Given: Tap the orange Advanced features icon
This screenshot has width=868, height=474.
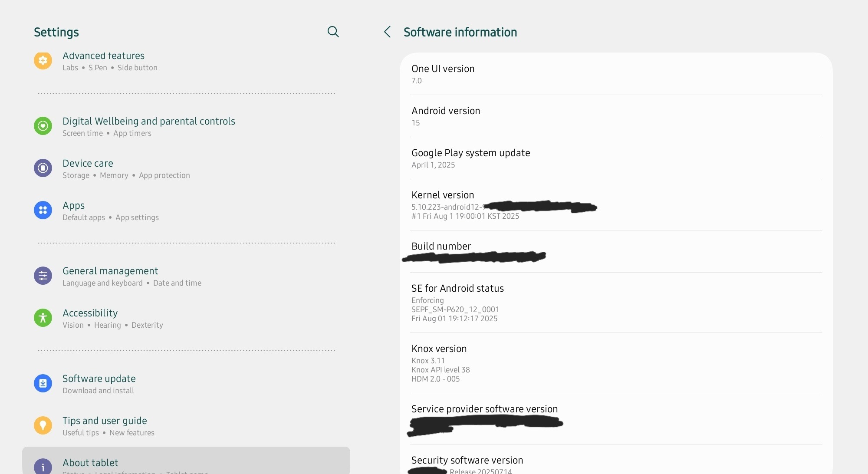Looking at the screenshot, I should (43, 60).
